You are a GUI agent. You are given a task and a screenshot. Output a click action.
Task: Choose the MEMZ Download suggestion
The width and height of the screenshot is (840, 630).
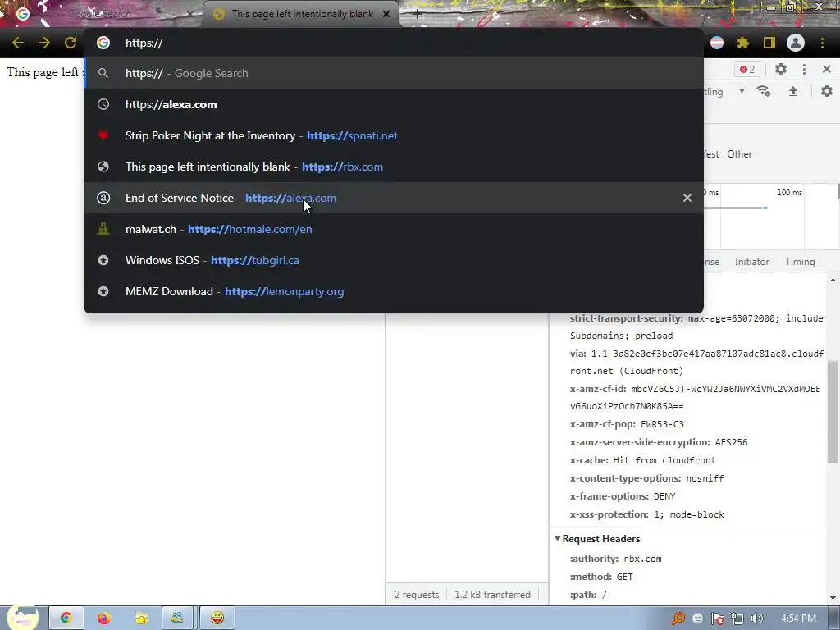394,291
